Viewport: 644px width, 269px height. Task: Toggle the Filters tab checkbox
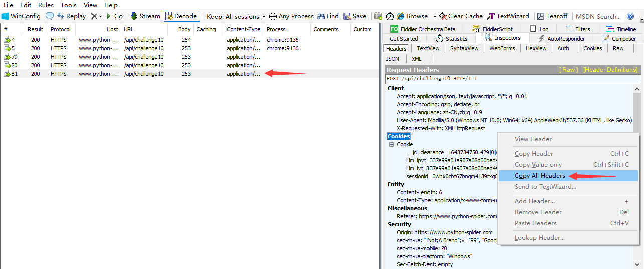(x=569, y=29)
